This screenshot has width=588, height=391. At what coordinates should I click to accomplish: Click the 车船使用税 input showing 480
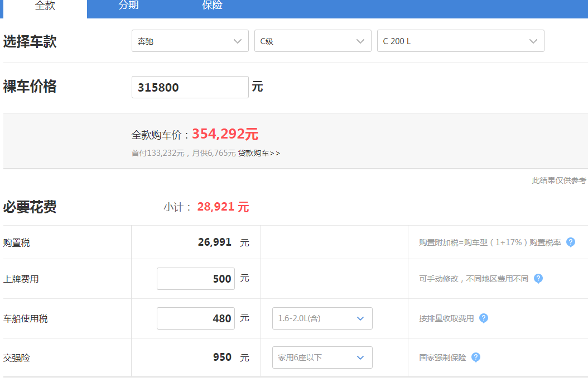[196, 318]
